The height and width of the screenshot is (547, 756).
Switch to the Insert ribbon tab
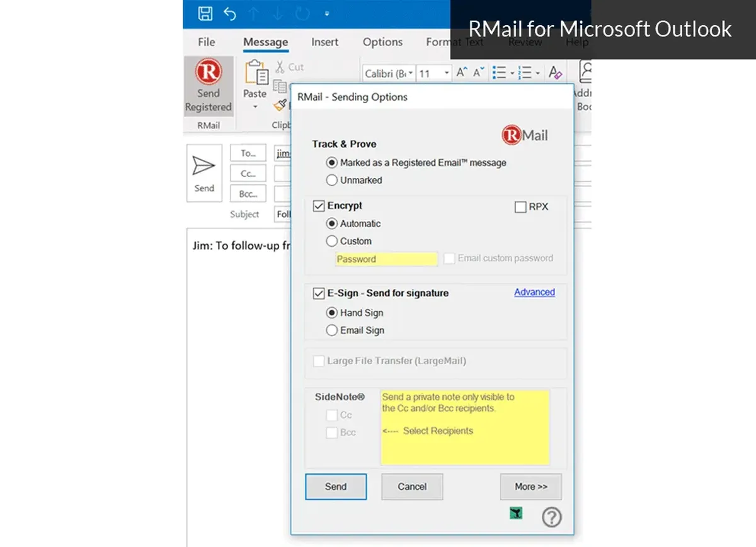coord(325,42)
